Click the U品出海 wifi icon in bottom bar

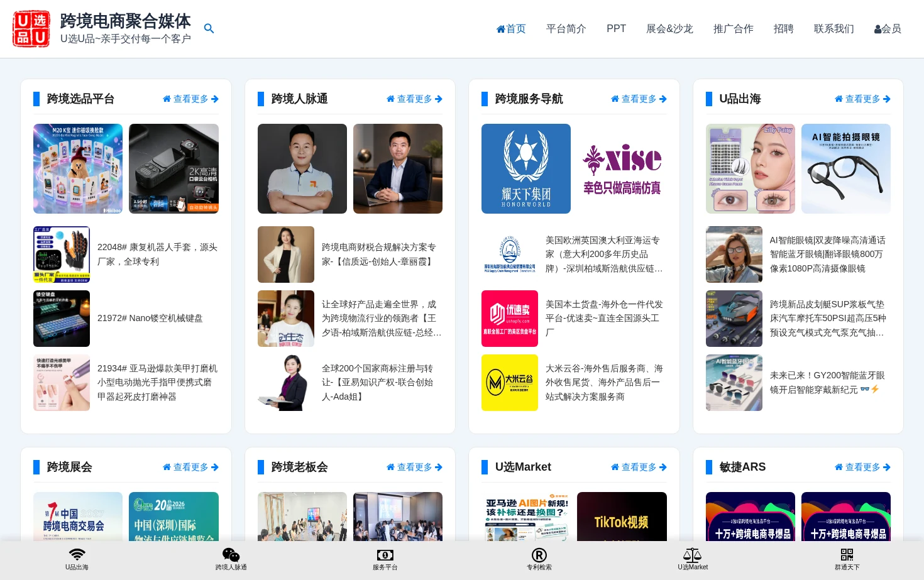tap(77, 554)
